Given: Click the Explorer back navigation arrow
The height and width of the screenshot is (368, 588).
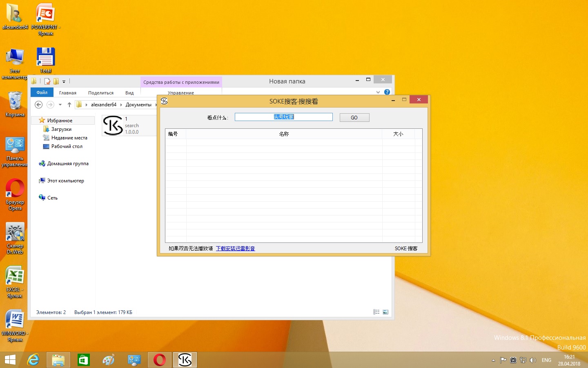Looking at the screenshot, I should click(39, 105).
